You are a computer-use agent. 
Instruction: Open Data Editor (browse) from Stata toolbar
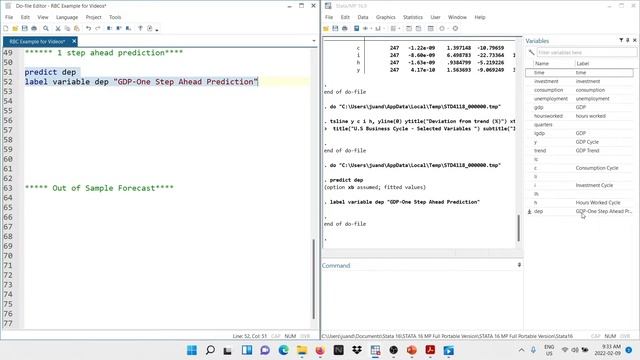pyautogui.click(x=418, y=29)
